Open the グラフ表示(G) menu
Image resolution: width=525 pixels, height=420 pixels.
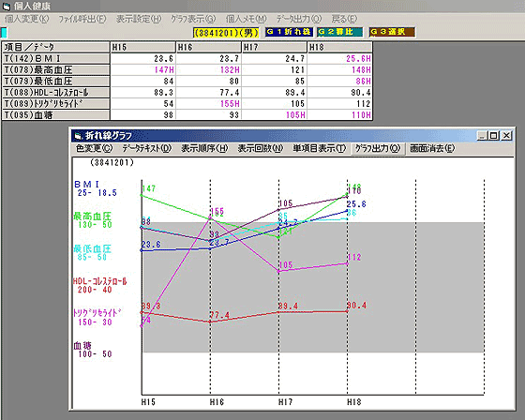(x=193, y=19)
